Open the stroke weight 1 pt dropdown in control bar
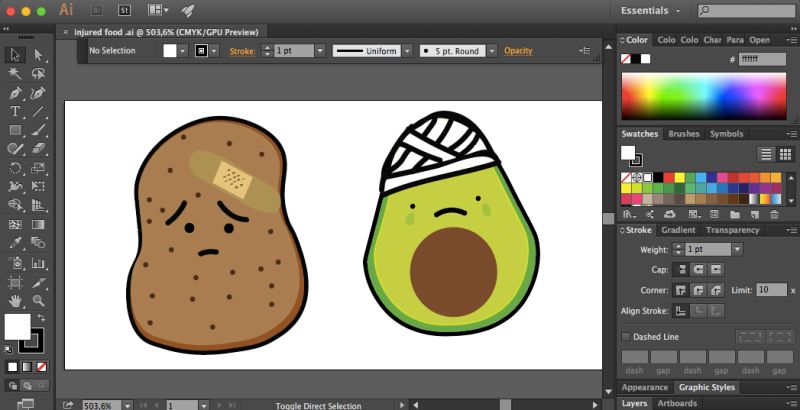 pyautogui.click(x=320, y=50)
